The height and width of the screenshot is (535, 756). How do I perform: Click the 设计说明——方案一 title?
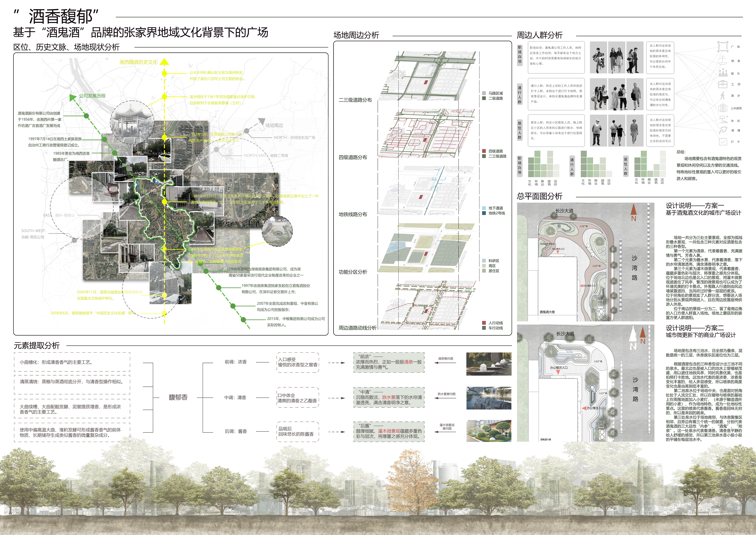click(x=695, y=206)
